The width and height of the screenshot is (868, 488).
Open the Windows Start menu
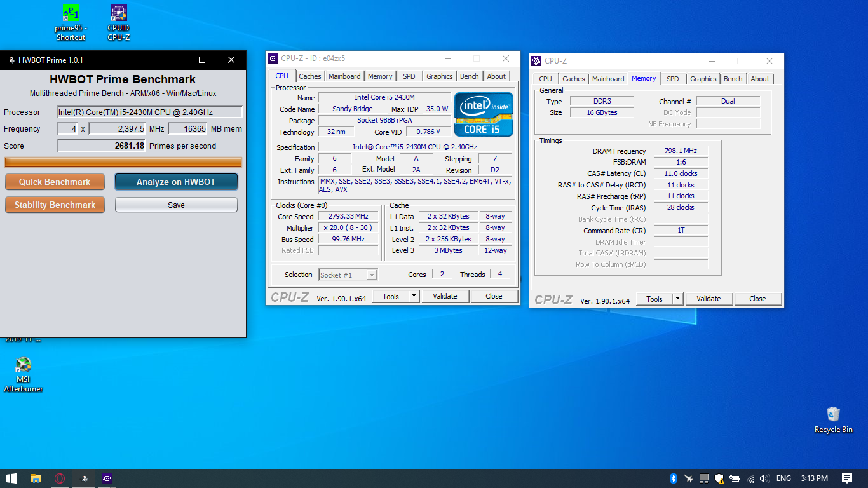(11, 478)
